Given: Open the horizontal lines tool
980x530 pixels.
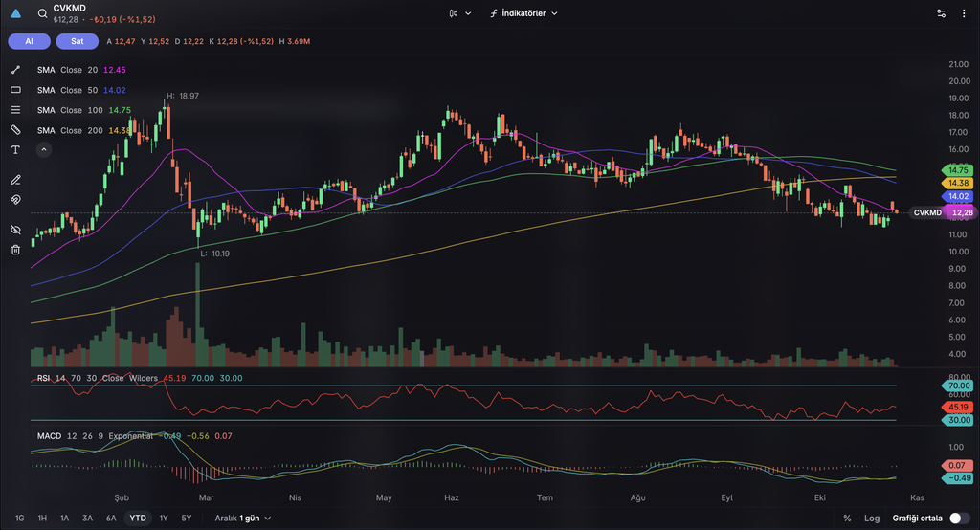Looking at the screenshot, I should (x=15, y=110).
